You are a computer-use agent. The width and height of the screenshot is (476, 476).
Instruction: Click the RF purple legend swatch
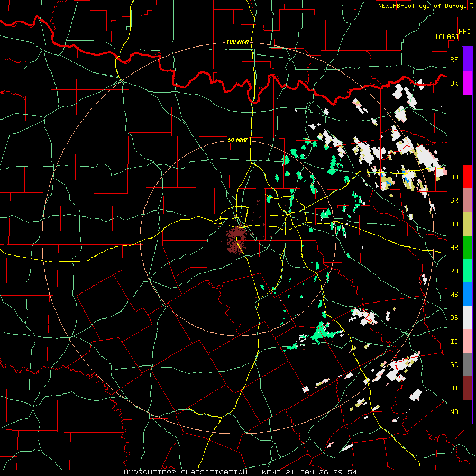coord(467,59)
